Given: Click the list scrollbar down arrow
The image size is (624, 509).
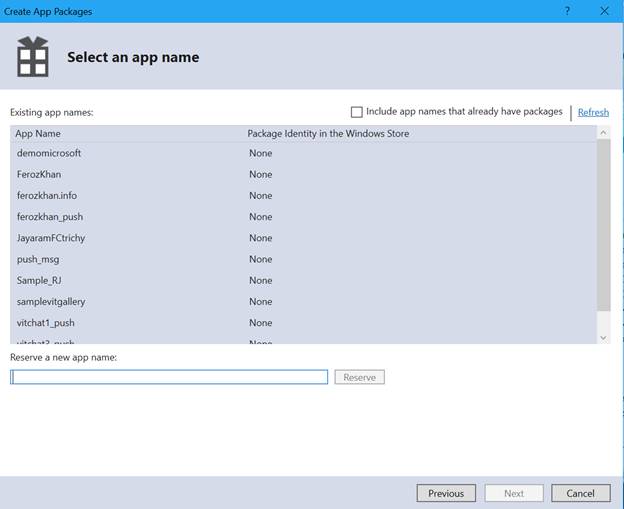Looking at the screenshot, I should [603, 338].
